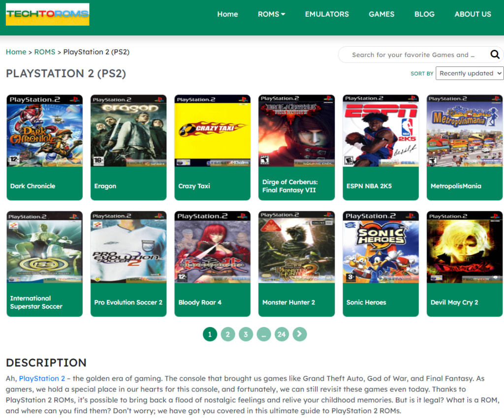Image resolution: width=504 pixels, height=420 pixels.
Task: Click the Devil May Cry 2 title link
Action: coord(454,302)
